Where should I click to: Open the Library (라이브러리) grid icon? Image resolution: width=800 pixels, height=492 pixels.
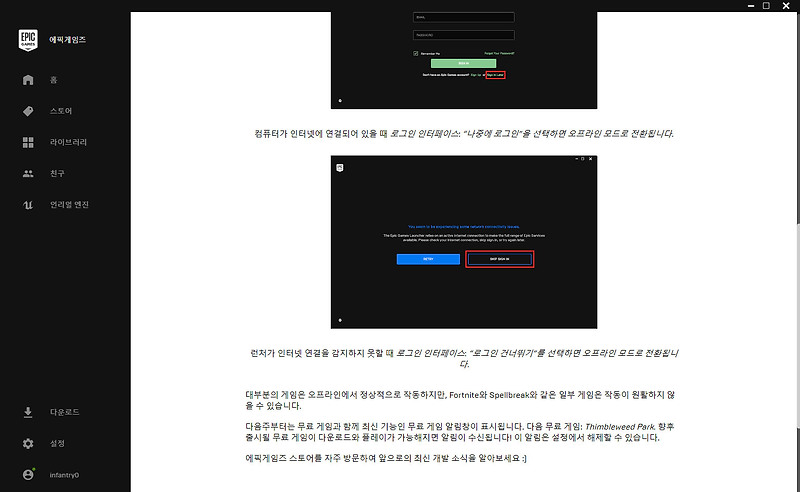pos(28,142)
